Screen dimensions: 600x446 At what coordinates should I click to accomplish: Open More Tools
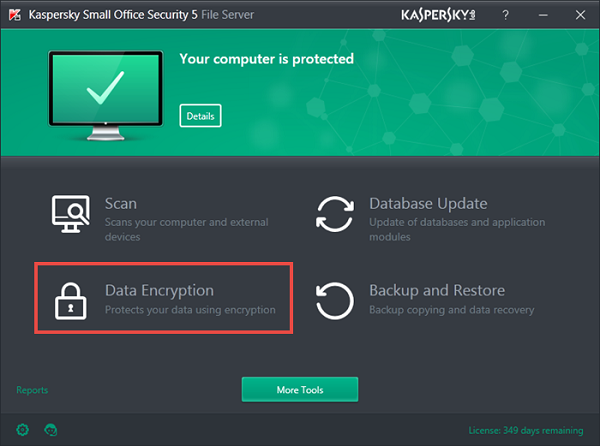click(299, 388)
